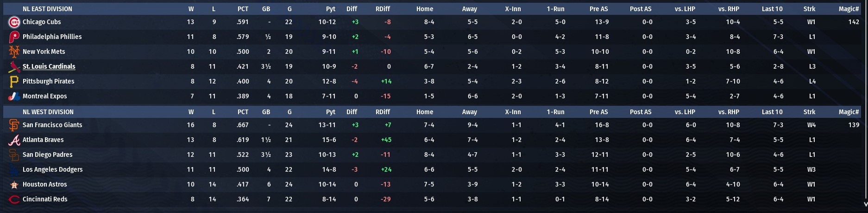Click the New York Mets logo
The height and width of the screenshot is (213, 868).
[x=14, y=52]
